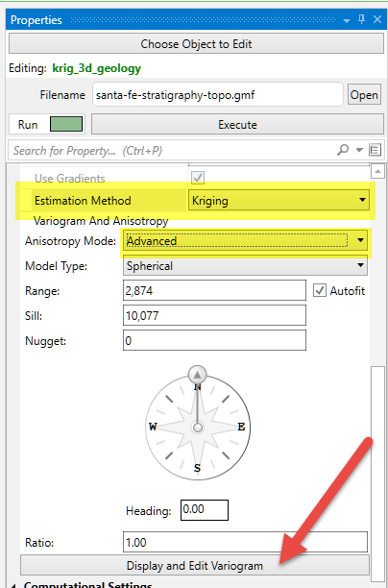Open the Model Type Spherical dropdown
Image resolution: width=388 pixels, height=588 pixels.
pyautogui.click(x=245, y=266)
